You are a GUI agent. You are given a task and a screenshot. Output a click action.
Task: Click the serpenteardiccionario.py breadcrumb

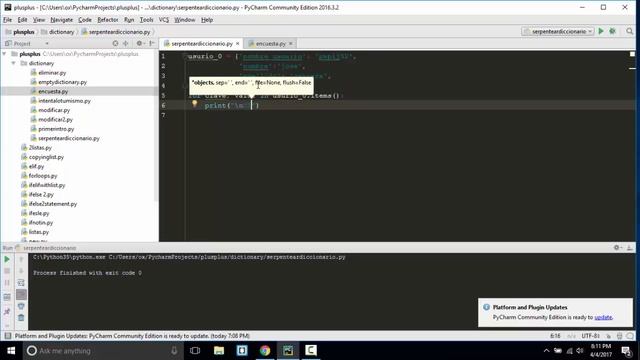(116, 31)
